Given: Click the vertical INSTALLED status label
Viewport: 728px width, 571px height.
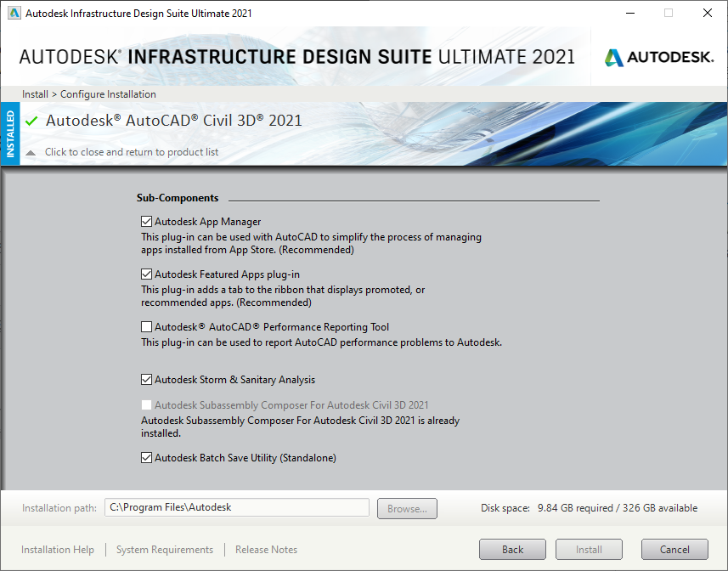Looking at the screenshot, I should pyautogui.click(x=10, y=133).
